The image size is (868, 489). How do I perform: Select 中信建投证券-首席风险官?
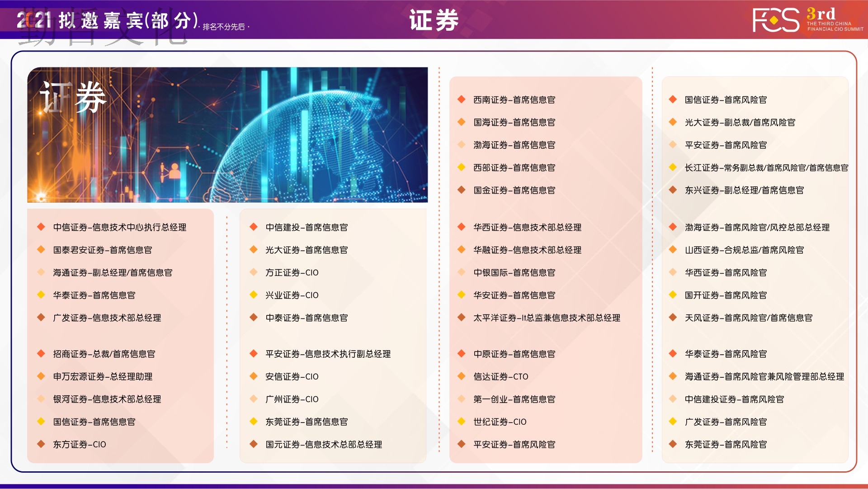(735, 399)
